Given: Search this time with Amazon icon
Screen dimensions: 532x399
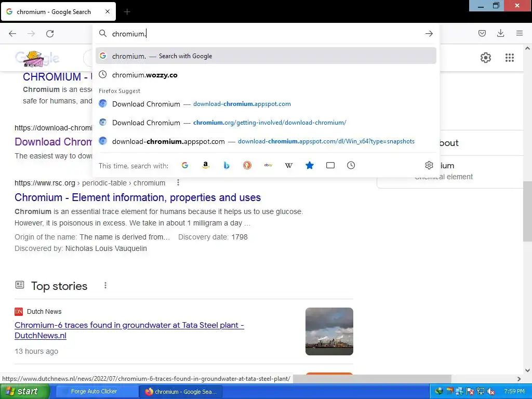Looking at the screenshot, I should pyautogui.click(x=206, y=165).
